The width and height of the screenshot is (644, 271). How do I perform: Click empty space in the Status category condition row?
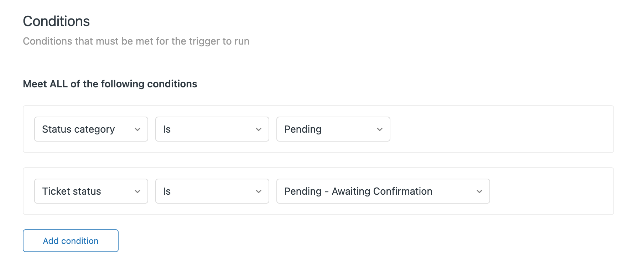tap(499, 129)
